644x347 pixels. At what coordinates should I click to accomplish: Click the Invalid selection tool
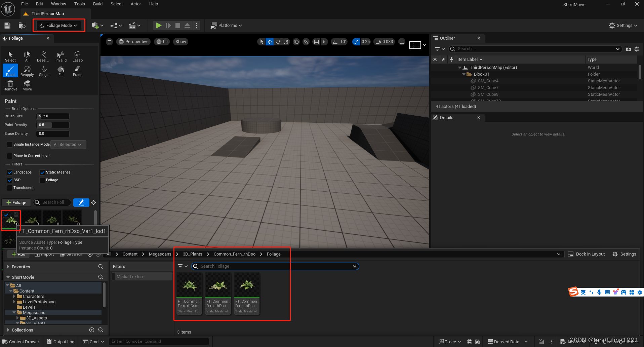tap(61, 56)
